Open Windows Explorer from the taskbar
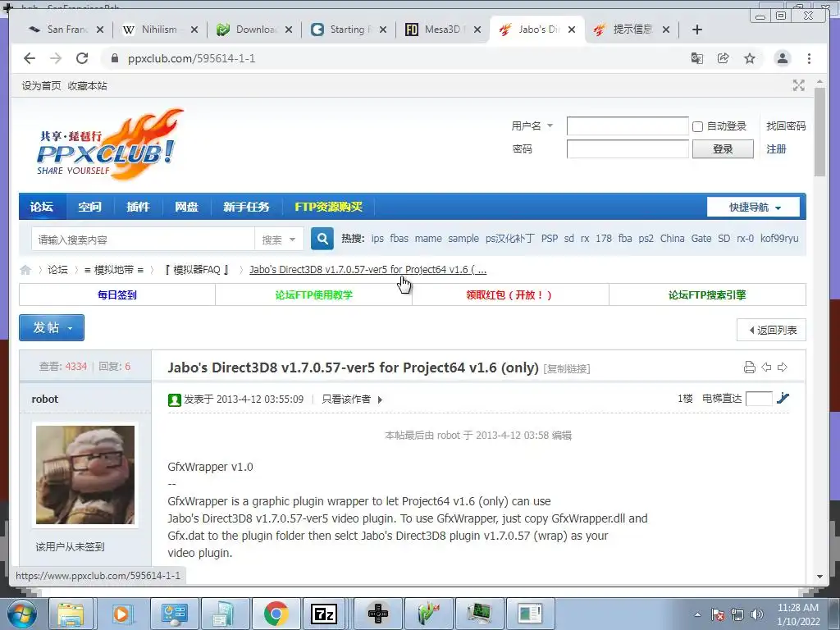 tap(71, 614)
